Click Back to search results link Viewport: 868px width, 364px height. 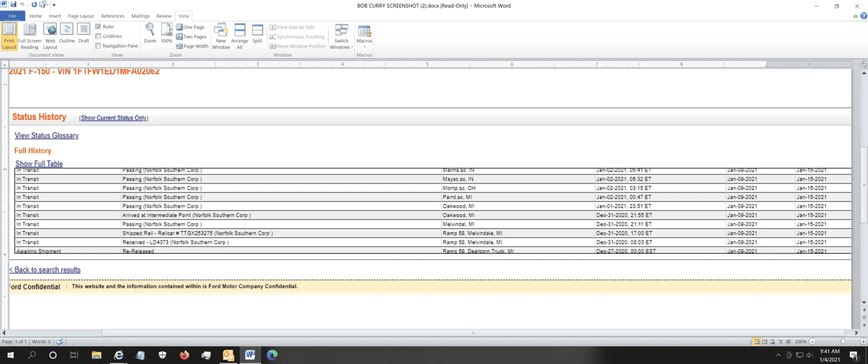[45, 270]
